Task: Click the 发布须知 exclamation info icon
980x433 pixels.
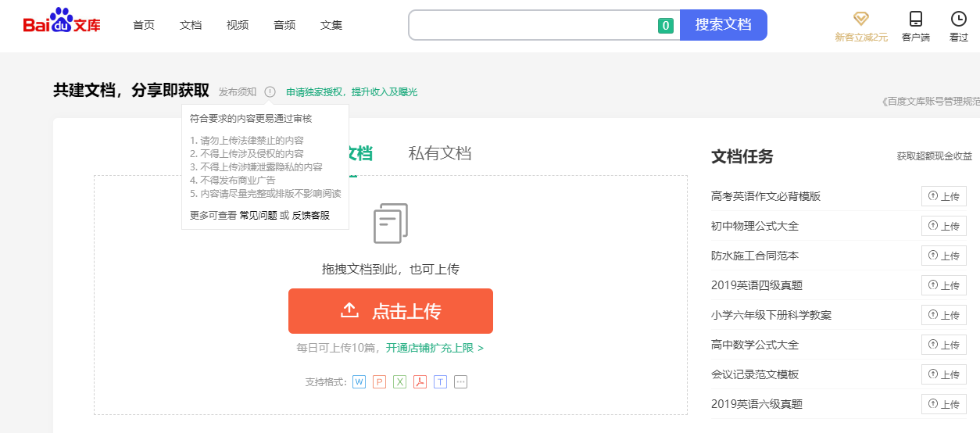Action: pyautogui.click(x=270, y=91)
